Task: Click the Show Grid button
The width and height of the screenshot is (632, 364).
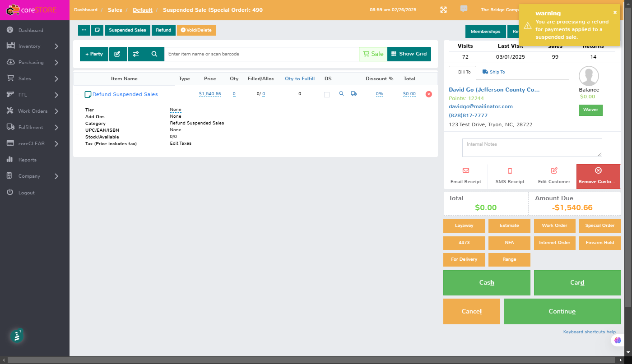Action: pos(409,54)
